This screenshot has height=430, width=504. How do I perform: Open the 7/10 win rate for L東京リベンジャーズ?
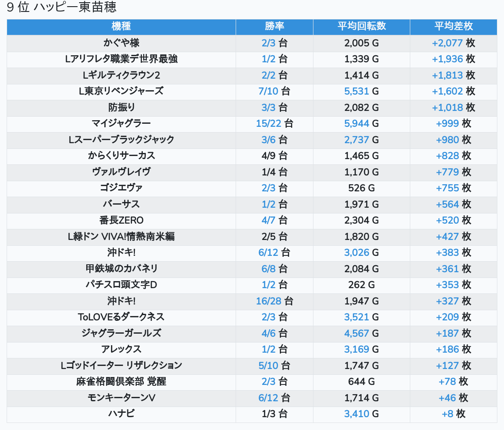point(269,91)
